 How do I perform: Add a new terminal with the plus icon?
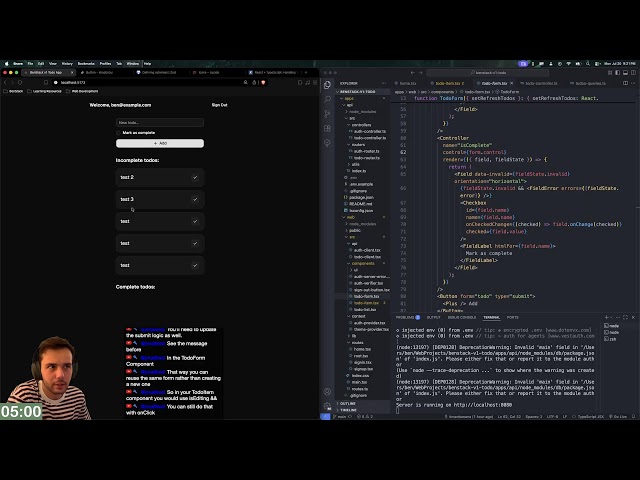coord(607,317)
